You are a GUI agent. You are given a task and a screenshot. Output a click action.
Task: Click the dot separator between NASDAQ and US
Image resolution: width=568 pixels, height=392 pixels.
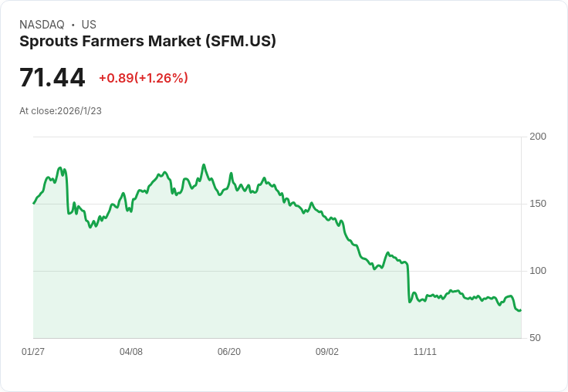coord(73,25)
